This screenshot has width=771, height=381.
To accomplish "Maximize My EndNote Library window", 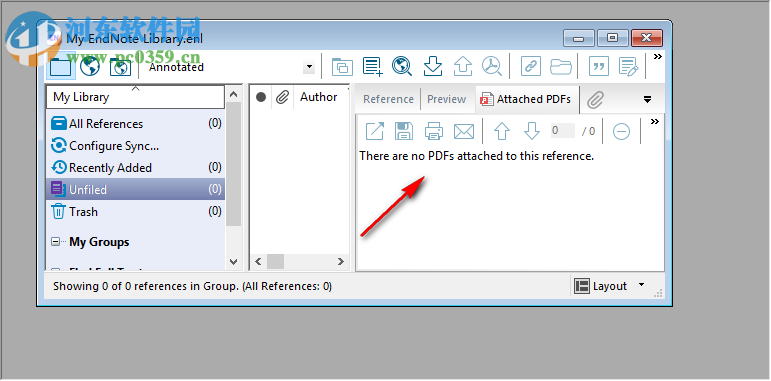I will coord(612,38).
